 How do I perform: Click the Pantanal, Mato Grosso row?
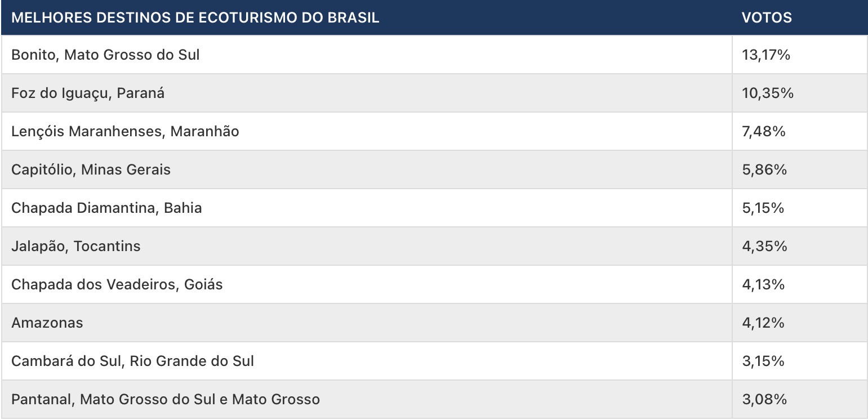tap(165, 399)
